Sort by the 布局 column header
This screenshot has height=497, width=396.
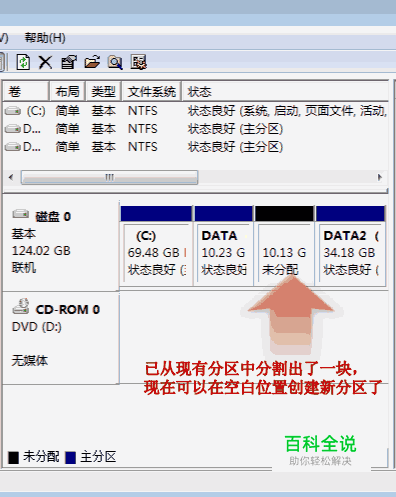[x=67, y=91]
